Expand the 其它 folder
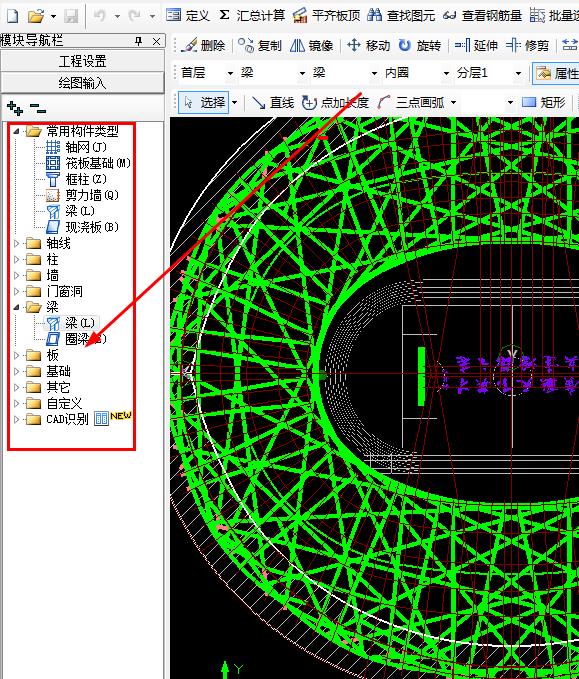 pyautogui.click(x=16, y=388)
